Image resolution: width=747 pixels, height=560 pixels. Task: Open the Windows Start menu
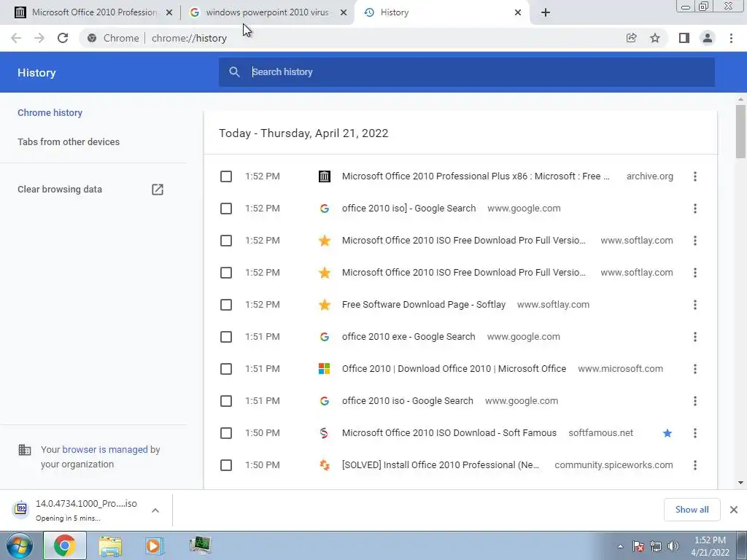[x=19, y=545]
